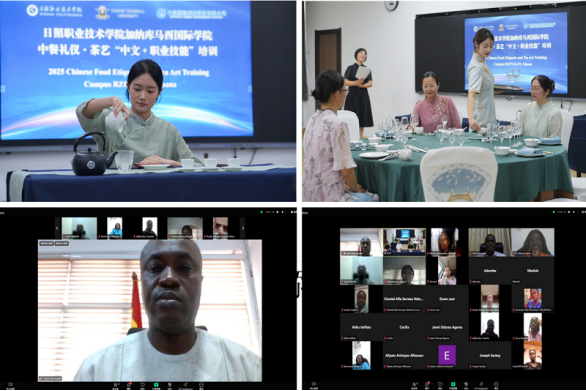Screen dimensions: 586x391
Task: Open the more options icon in right meeting
Action: coord(496,384)
